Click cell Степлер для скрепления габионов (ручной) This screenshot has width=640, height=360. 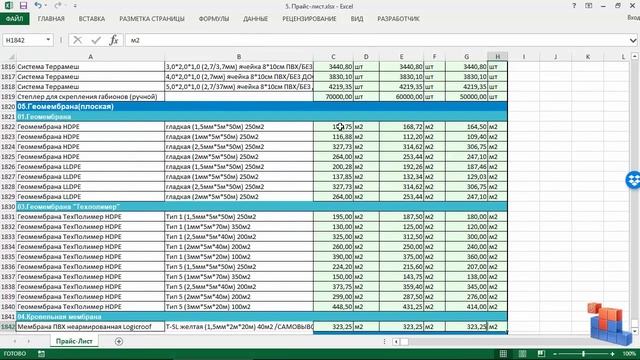click(x=90, y=97)
